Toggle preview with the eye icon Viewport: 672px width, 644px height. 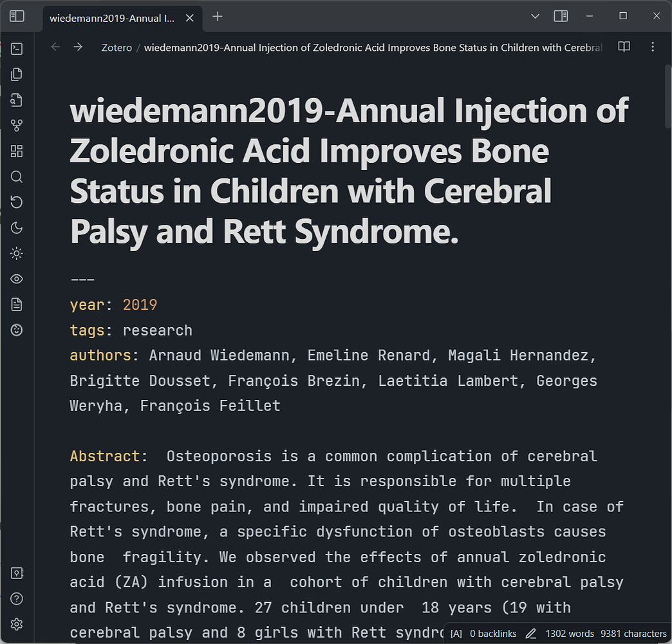pyautogui.click(x=17, y=279)
